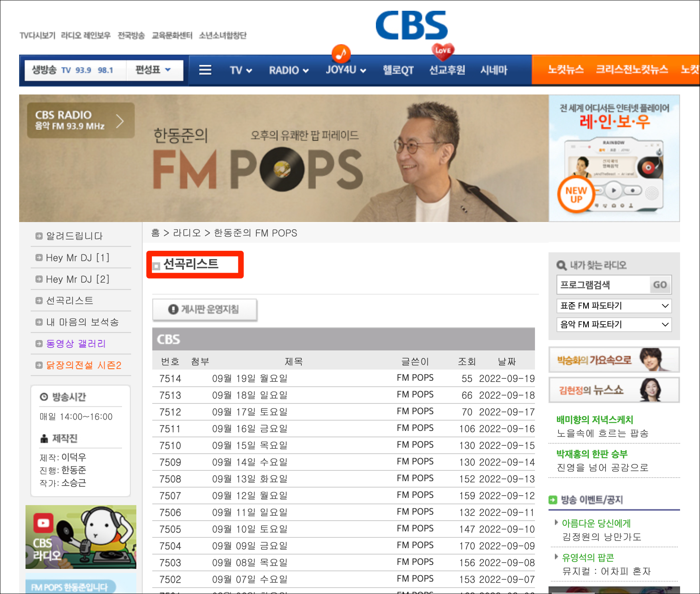
Task: Open 선곡리스트 in the sidebar menu
Action: pos(70,301)
